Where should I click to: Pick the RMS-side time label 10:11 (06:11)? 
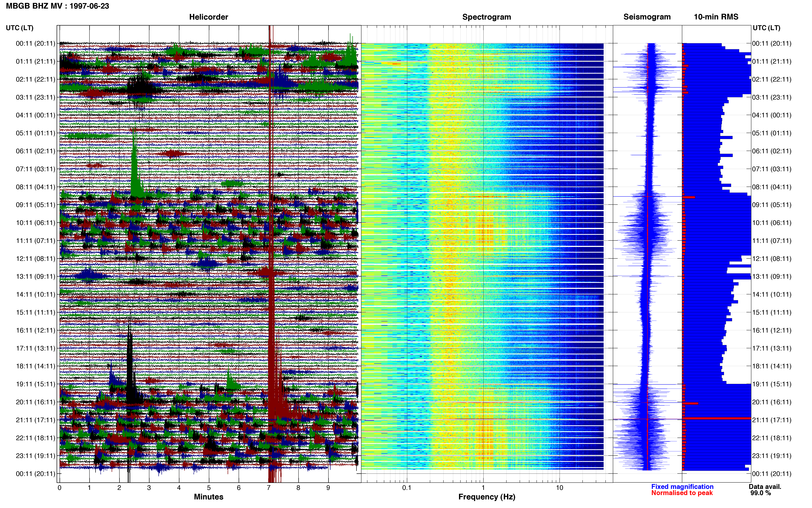point(772,223)
